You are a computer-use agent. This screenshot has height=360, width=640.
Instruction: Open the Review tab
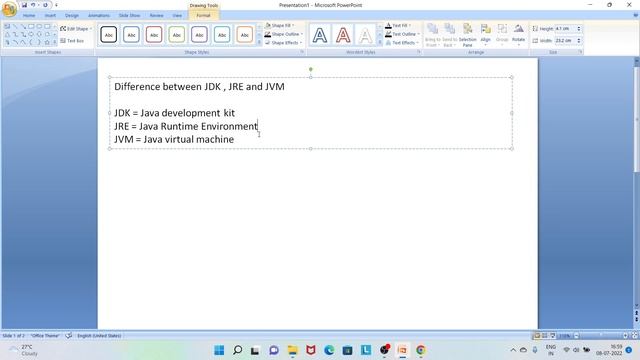[156, 16]
